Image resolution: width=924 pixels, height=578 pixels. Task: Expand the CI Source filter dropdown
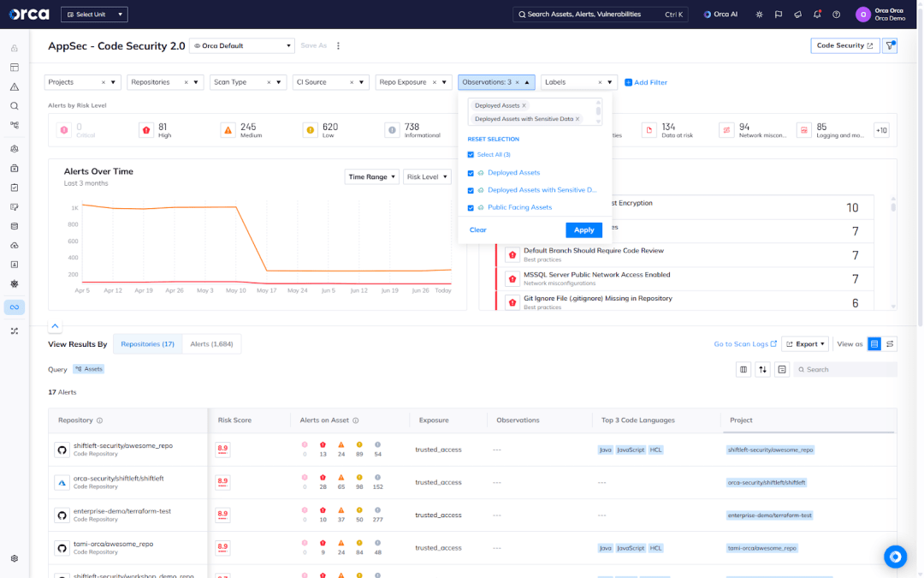pyautogui.click(x=361, y=82)
